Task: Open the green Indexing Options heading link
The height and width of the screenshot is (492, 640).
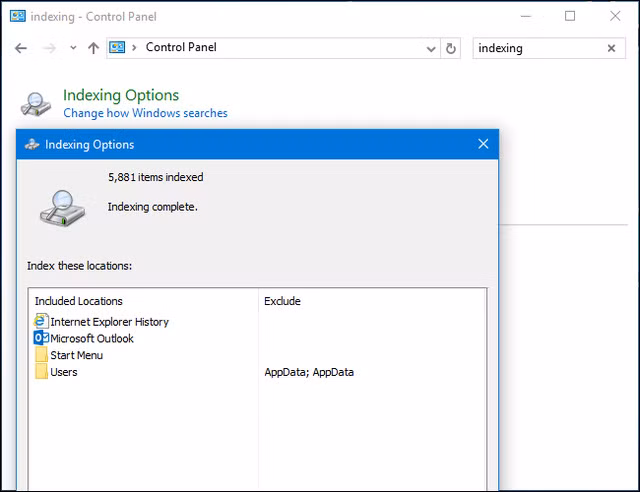Action: coord(121,95)
